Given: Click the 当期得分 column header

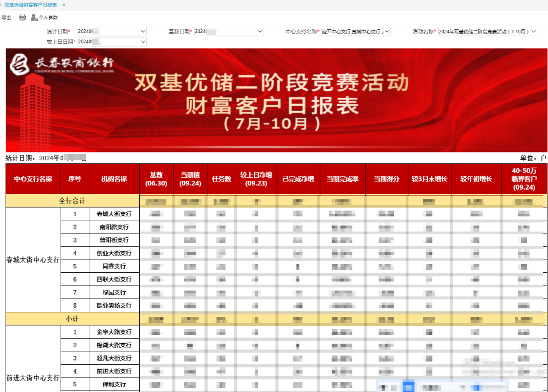Looking at the screenshot, I should pyautogui.click(x=387, y=179).
